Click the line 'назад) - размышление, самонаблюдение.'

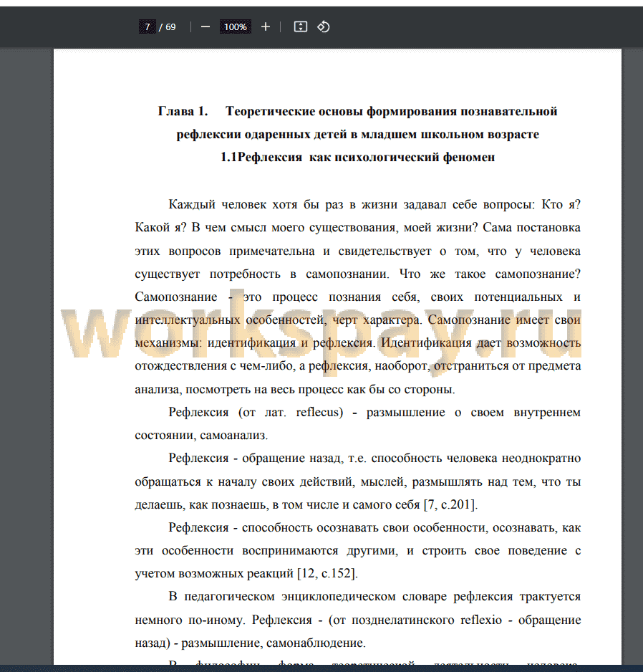pos(250,643)
